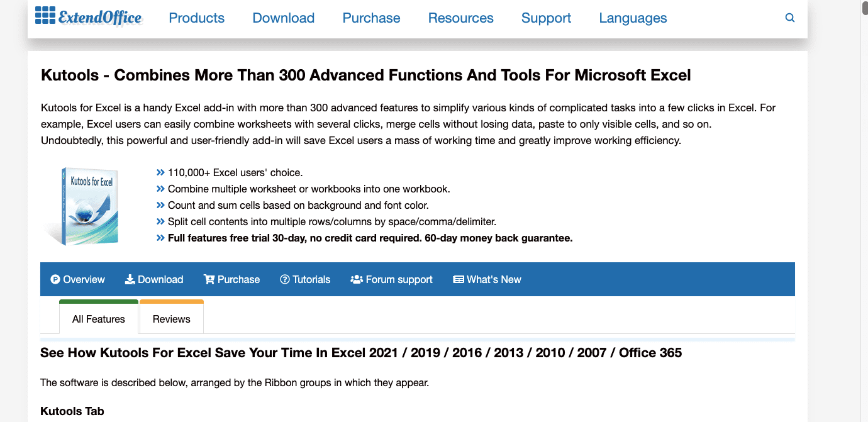Open the Resources menu
The height and width of the screenshot is (422, 868).
pos(460,18)
